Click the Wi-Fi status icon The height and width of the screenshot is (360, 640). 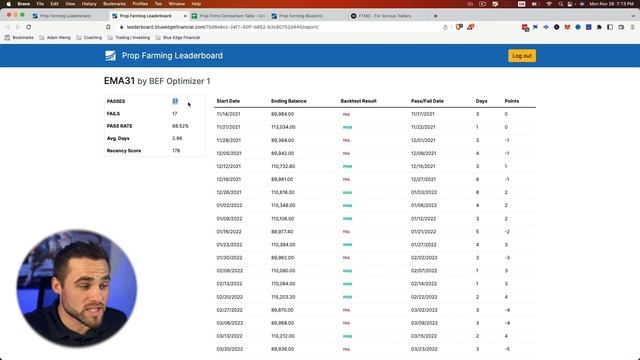tap(549, 4)
